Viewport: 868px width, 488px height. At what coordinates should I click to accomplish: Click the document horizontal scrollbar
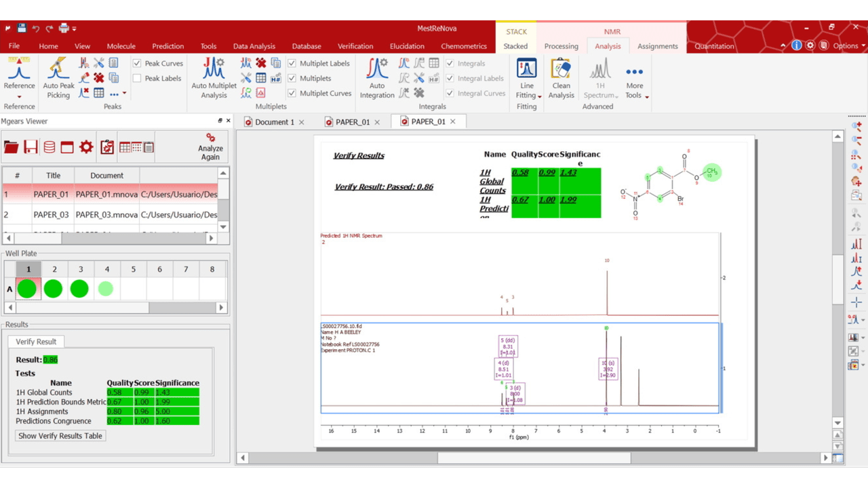(534, 458)
